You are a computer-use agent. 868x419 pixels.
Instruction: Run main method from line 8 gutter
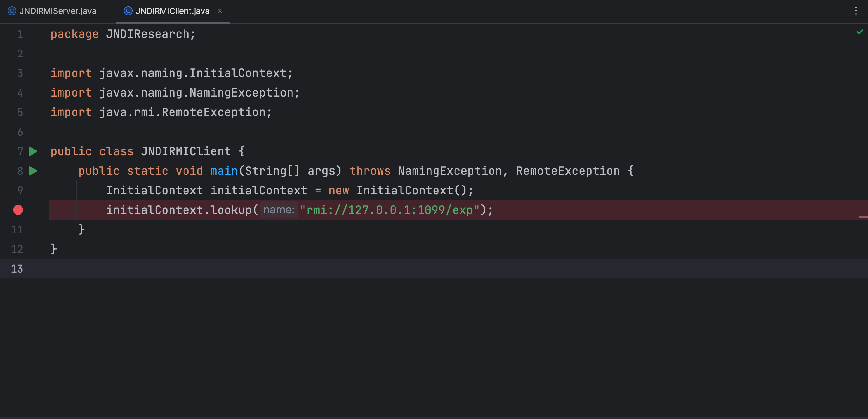click(33, 171)
